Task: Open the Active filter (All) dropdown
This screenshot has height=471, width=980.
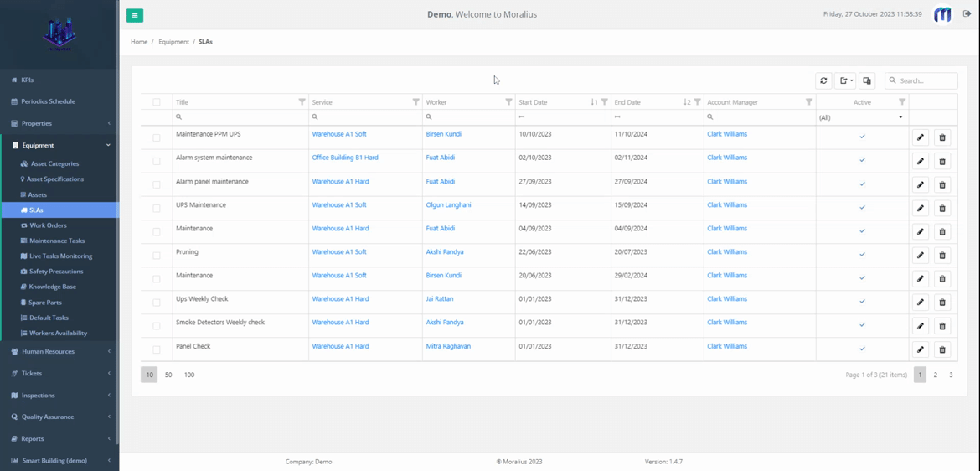Action: click(x=862, y=117)
